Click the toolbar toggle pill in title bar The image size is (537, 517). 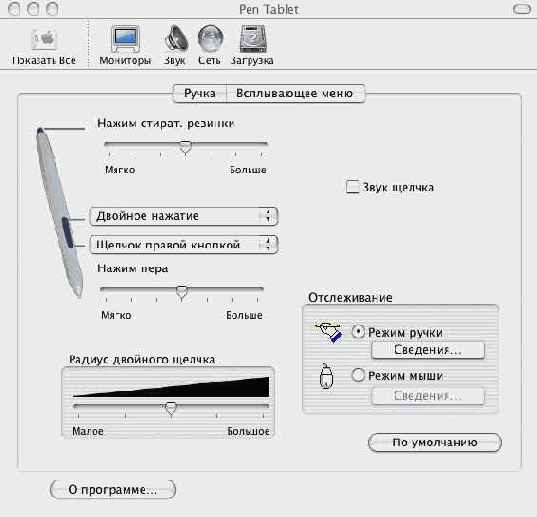click(522, 9)
